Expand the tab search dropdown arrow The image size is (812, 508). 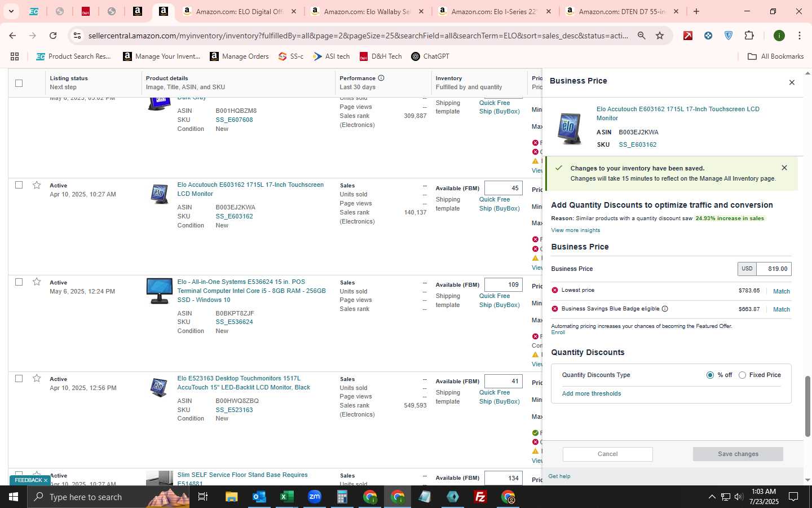pyautogui.click(x=11, y=11)
